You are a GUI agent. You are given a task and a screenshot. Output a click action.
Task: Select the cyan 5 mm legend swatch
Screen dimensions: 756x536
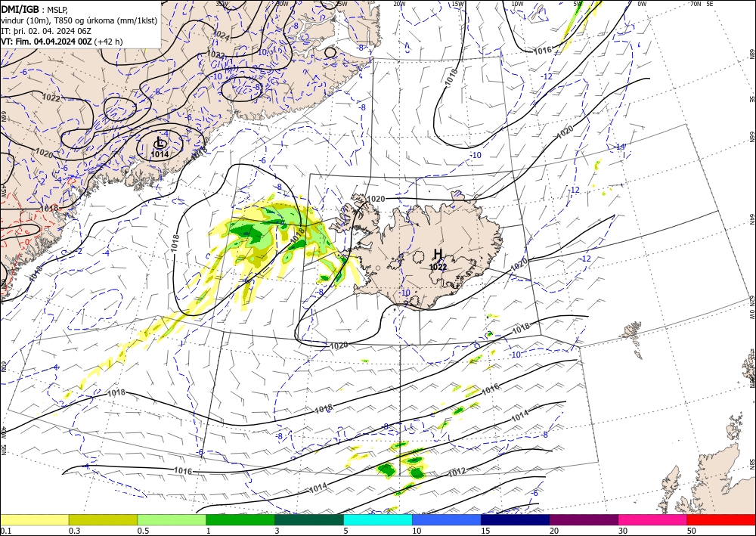coord(378,519)
